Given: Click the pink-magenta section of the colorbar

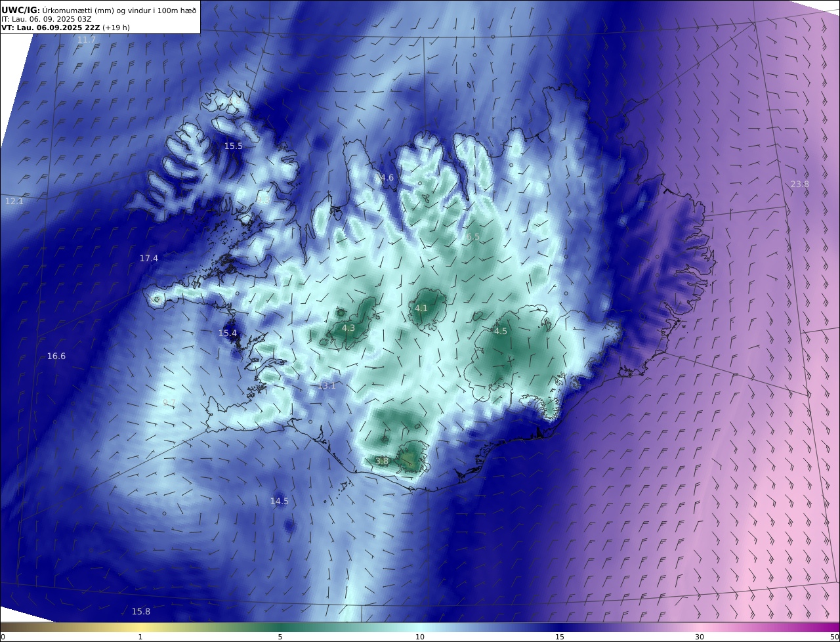Looking at the screenshot, I should point(768,627).
